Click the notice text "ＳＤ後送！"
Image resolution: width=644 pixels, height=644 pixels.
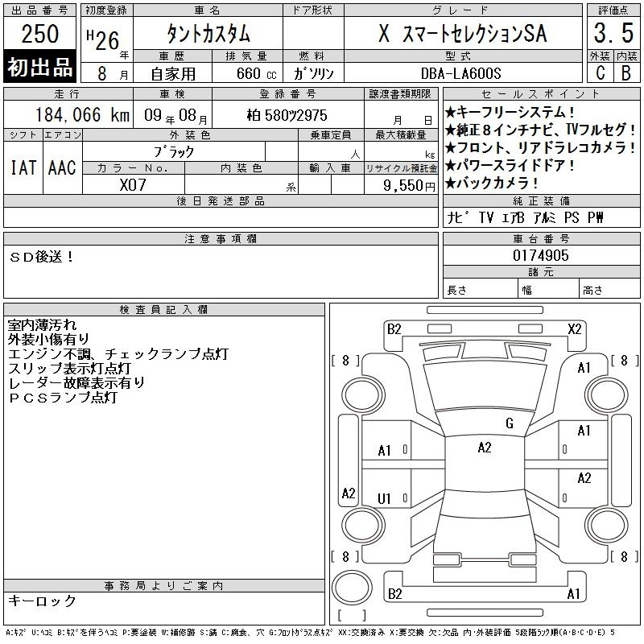(x=42, y=257)
